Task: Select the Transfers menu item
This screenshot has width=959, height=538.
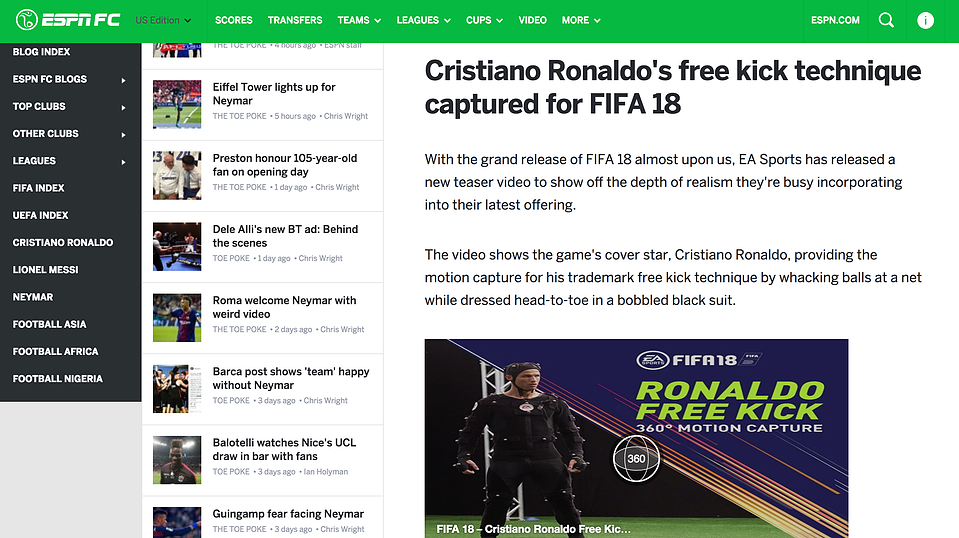Action: 295,20
